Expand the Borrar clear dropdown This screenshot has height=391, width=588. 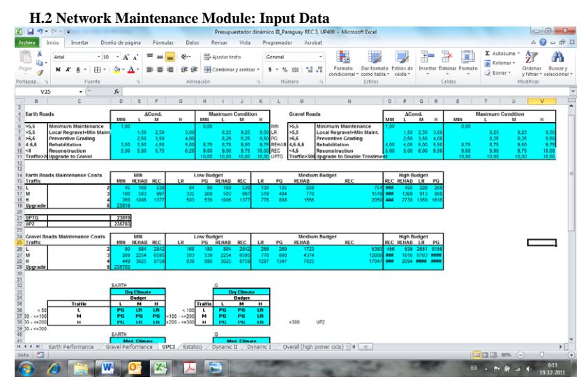click(509, 72)
